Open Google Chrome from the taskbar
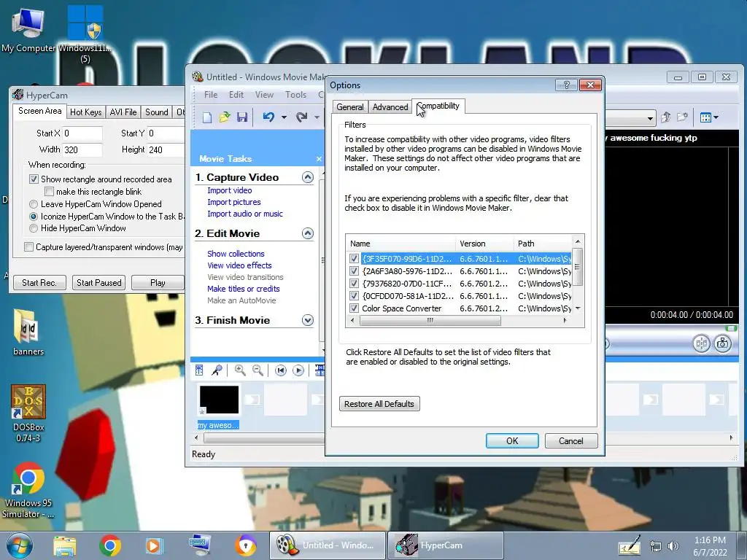The image size is (747, 560). (110, 545)
